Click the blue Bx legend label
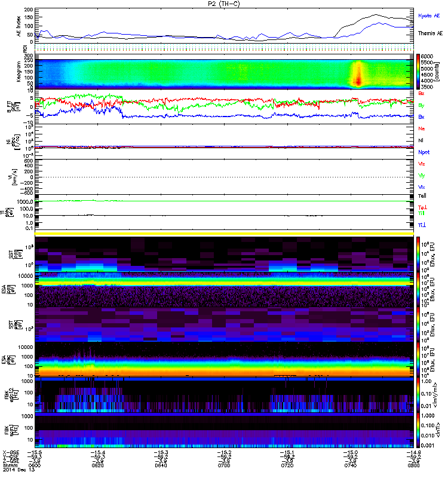The width and height of the screenshot is (448, 478). click(421, 117)
